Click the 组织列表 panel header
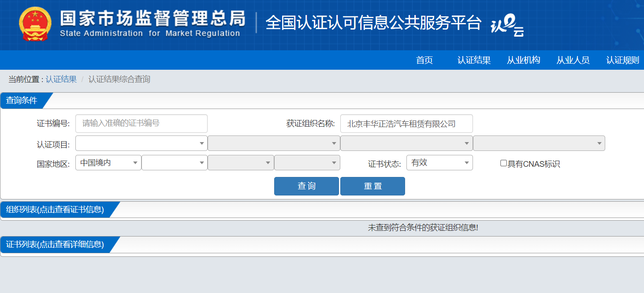Screen dimensions: 644x293 tap(55, 210)
